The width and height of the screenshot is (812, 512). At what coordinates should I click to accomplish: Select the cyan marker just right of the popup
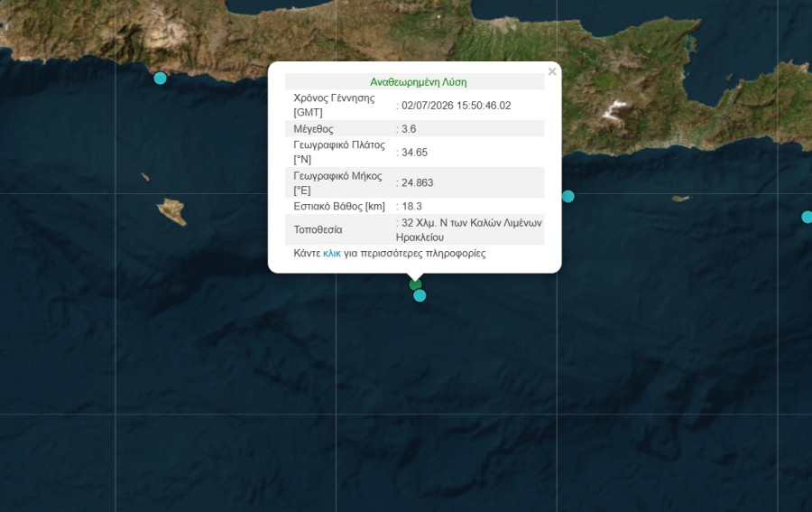click(x=568, y=197)
